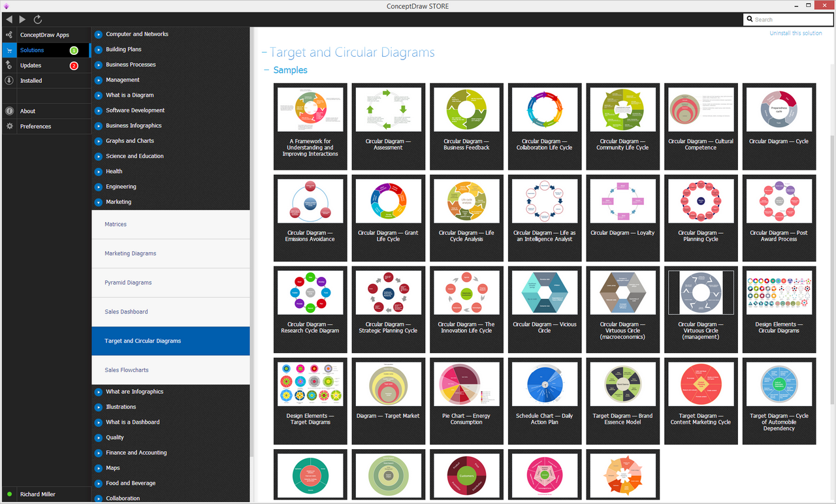This screenshot has height=504, width=836.
Task: Click the Solutions shopping cart icon
Action: coord(9,50)
